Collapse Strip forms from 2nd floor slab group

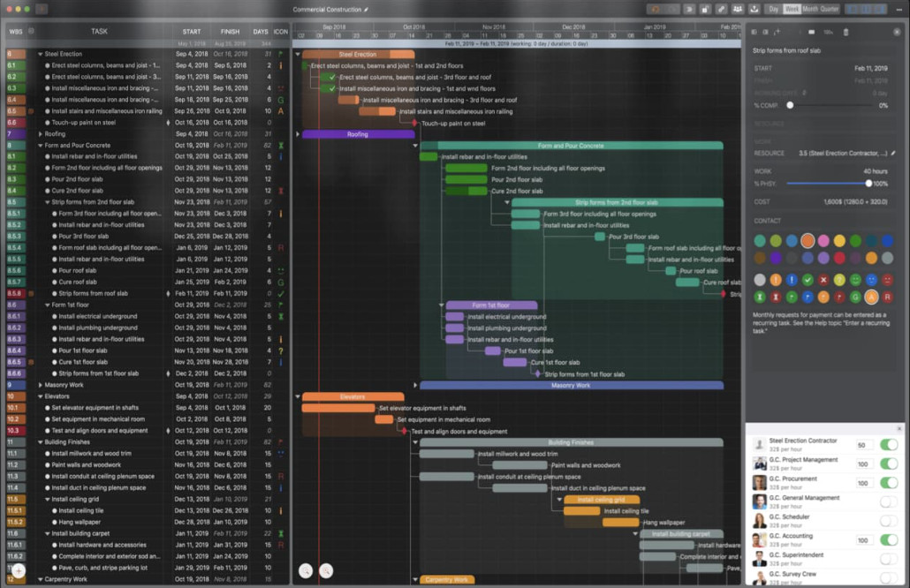(x=48, y=202)
